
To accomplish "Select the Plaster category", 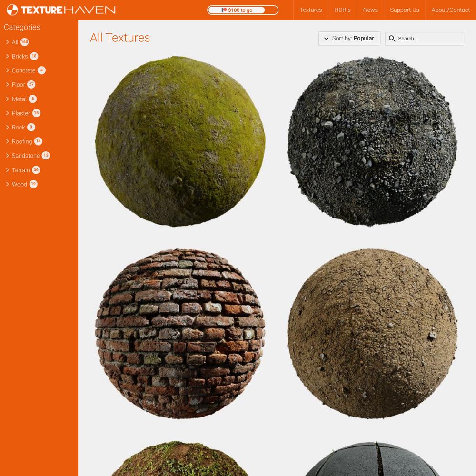I will click(20, 113).
